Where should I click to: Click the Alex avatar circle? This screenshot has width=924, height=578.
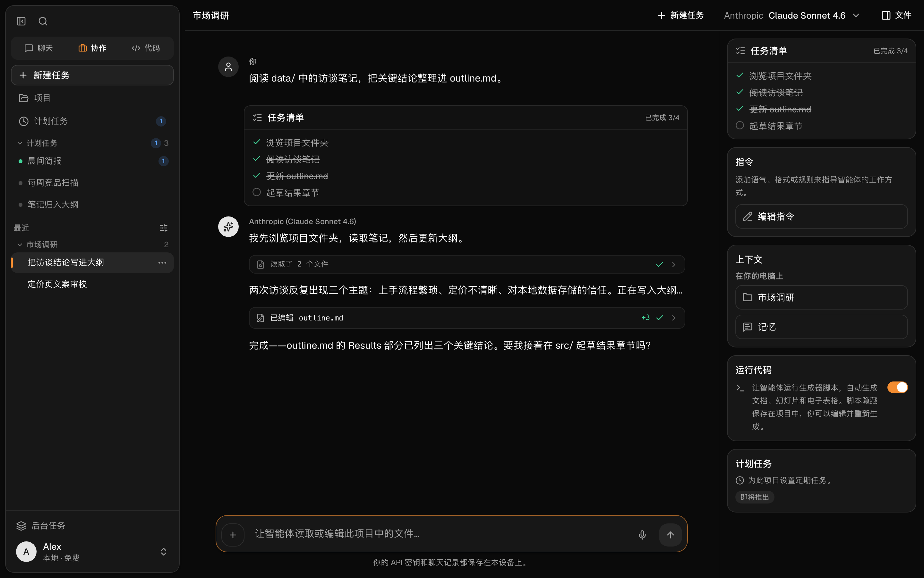26,552
